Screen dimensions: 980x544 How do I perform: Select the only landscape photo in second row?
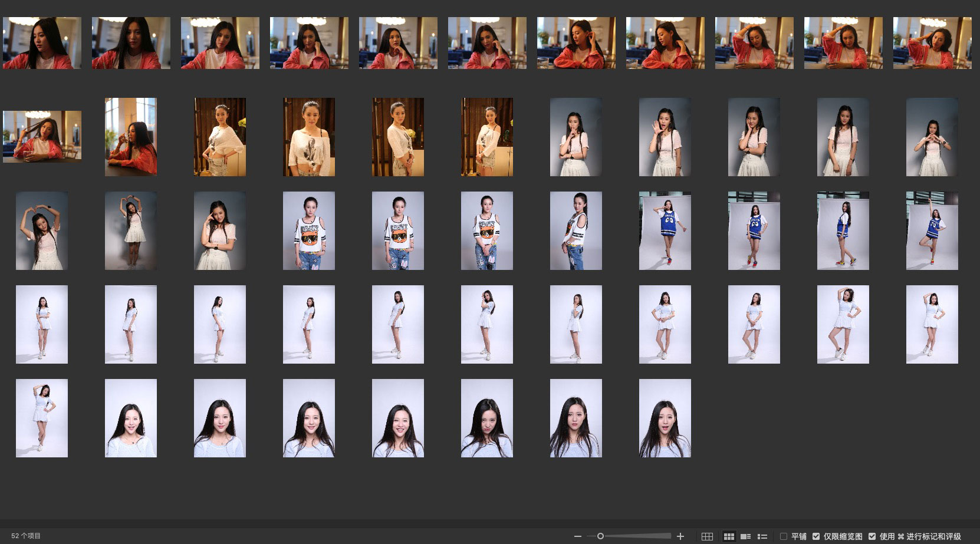click(42, 136)
